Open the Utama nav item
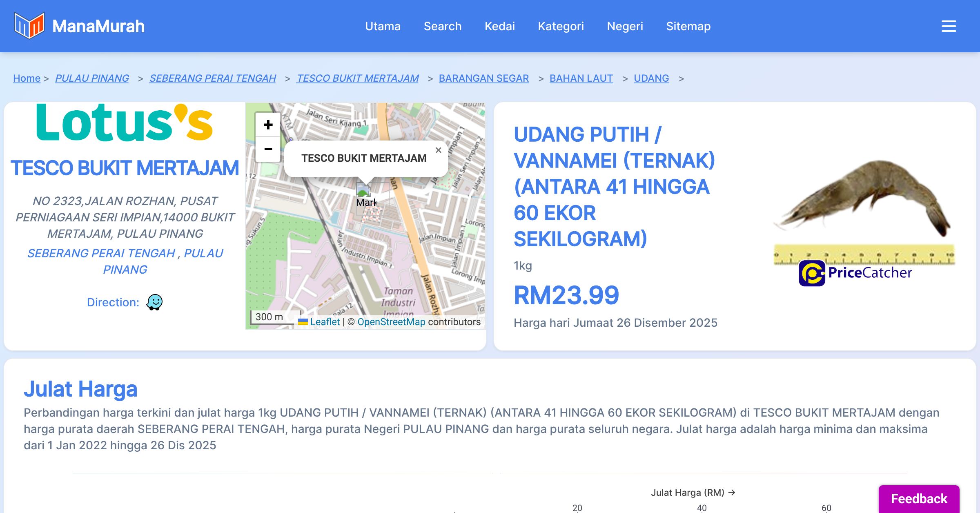This screenshot has width=980, height=513. point(383,26)
